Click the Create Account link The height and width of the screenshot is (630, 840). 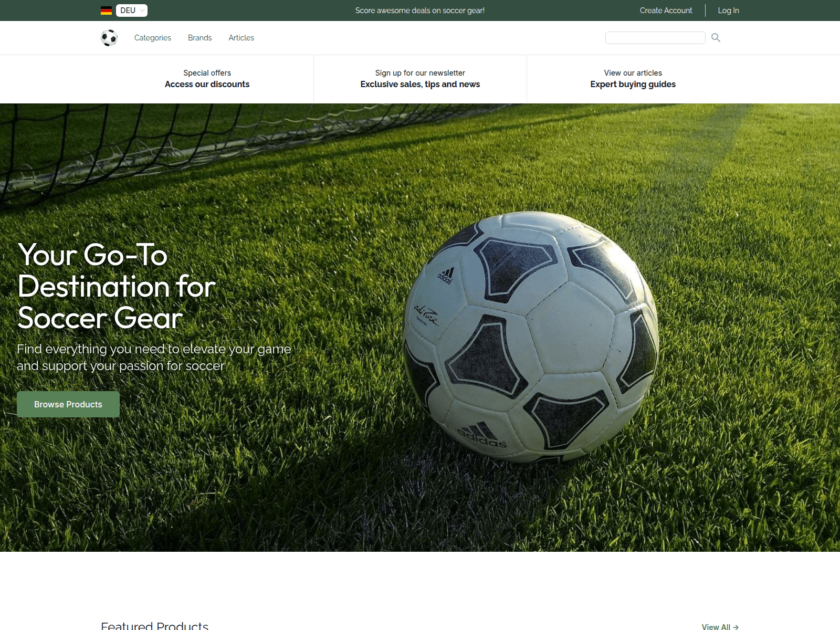pos(666,10)
